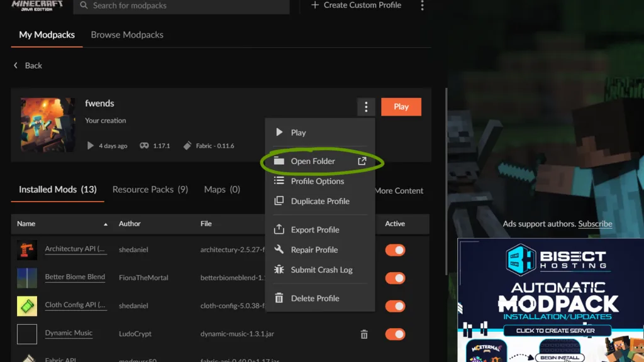Sort mods by Name column arrow
The width and height of the screenshot is (644, 362).
click(x=105, y=224)
